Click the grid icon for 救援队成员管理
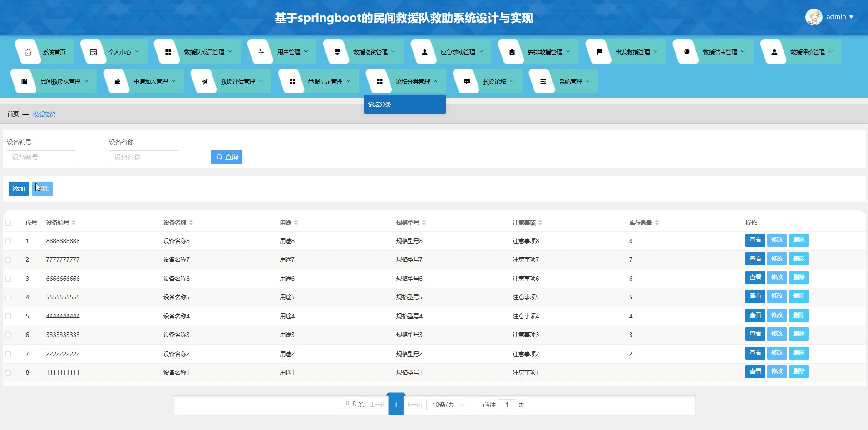The width and height of the screenshot is (868, 430). pyautogui.click(x=168, y=52)
